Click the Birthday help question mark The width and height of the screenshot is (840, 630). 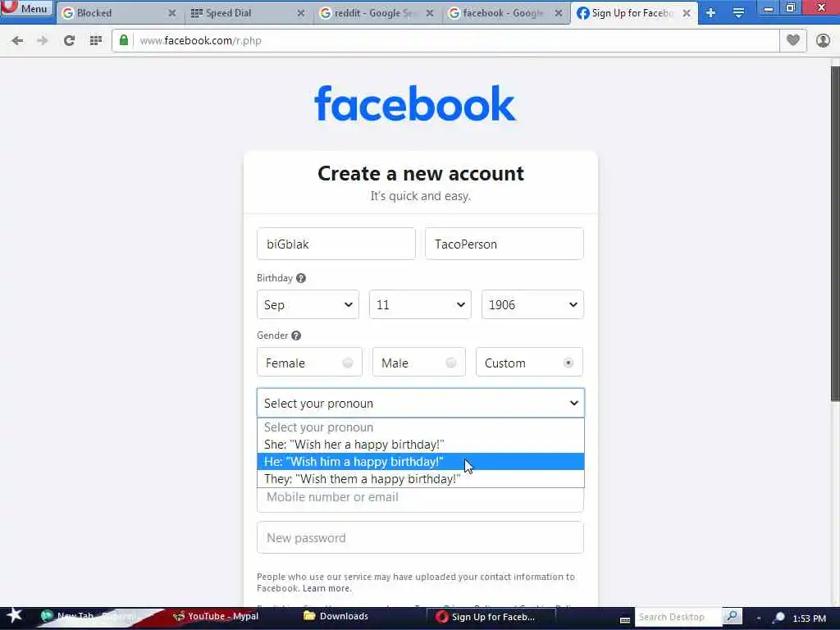click(x=301, y=278)
